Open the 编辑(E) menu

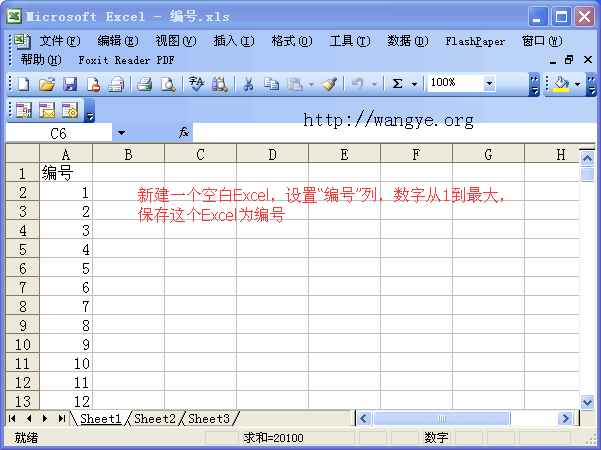(x=118, y=41)
